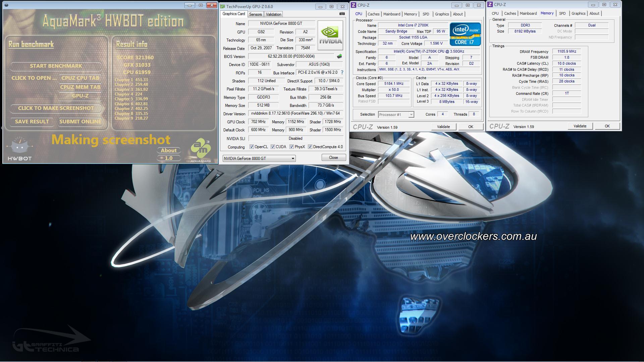Click OK in CPU-Z CPU window

click(471, 127)
